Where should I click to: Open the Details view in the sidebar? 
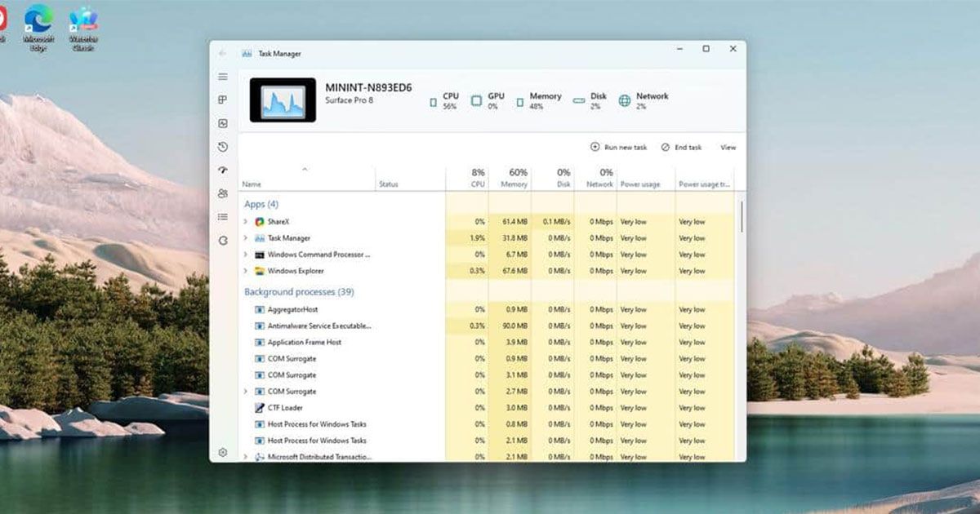pyautogui.click(x=222, y=217)
